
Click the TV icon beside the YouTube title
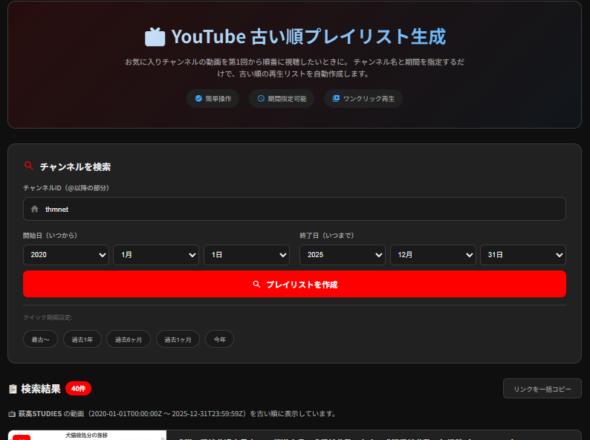pos(155,37)
